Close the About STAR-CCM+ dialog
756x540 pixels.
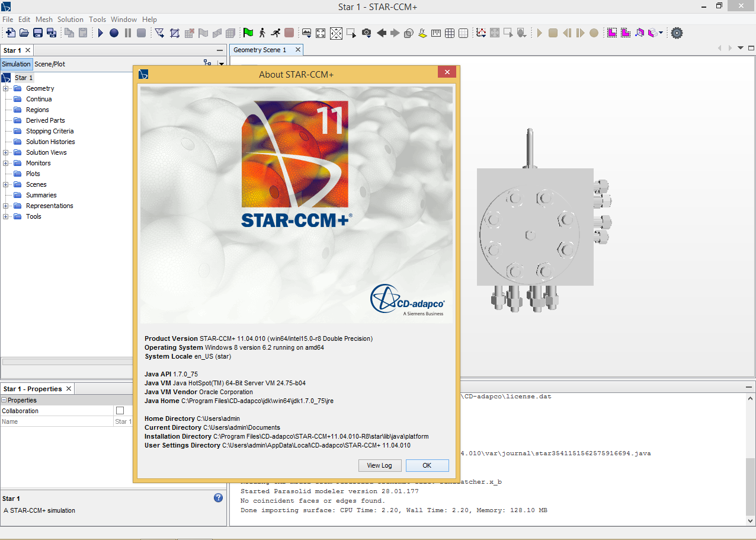(447, 72)
